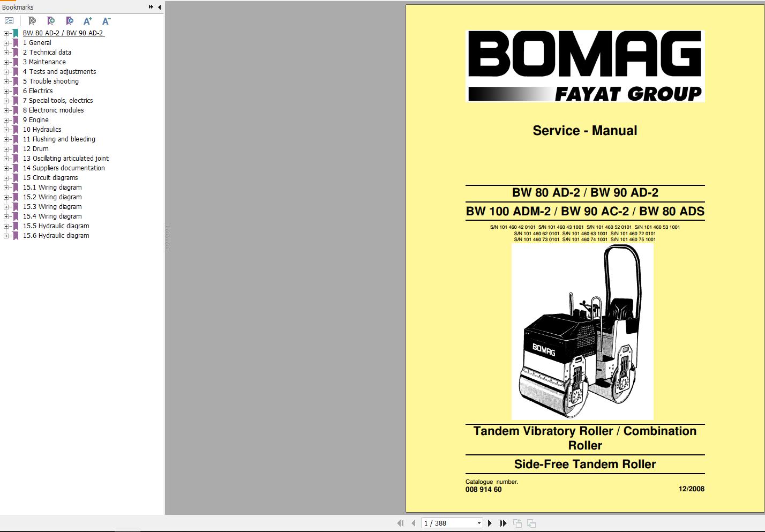Click the Side-Free Tandem Roller title text

coord(585,464)
